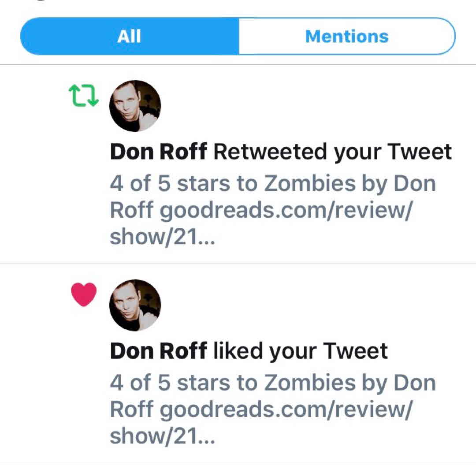Click the Don Roff name beside "liked your Tweet"
Viewport: 476px width, 476px height.
[158, 351]
